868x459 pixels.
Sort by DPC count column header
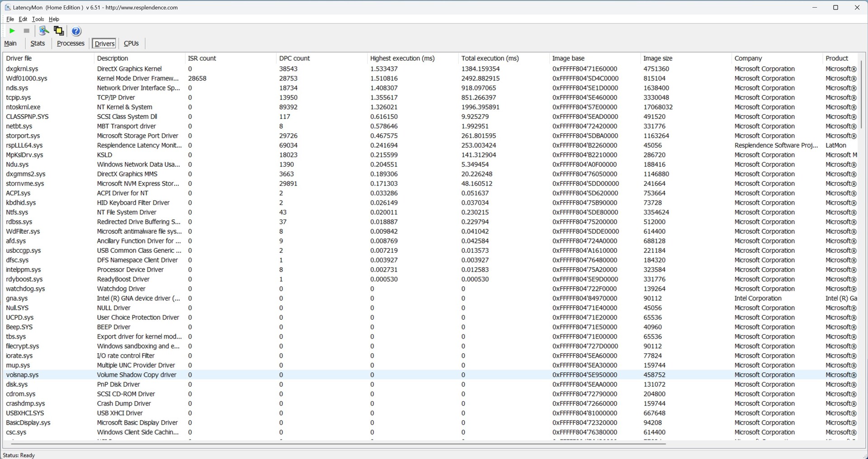point(321,58)
